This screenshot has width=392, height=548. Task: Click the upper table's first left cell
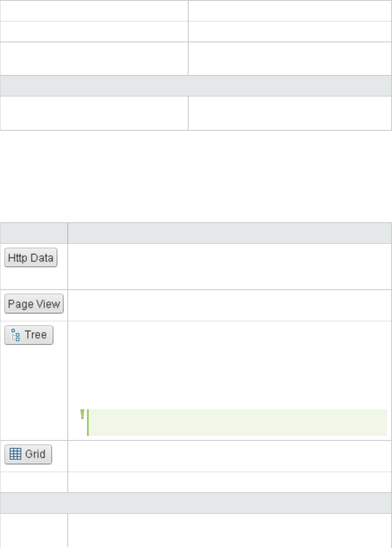pos(94,10)
